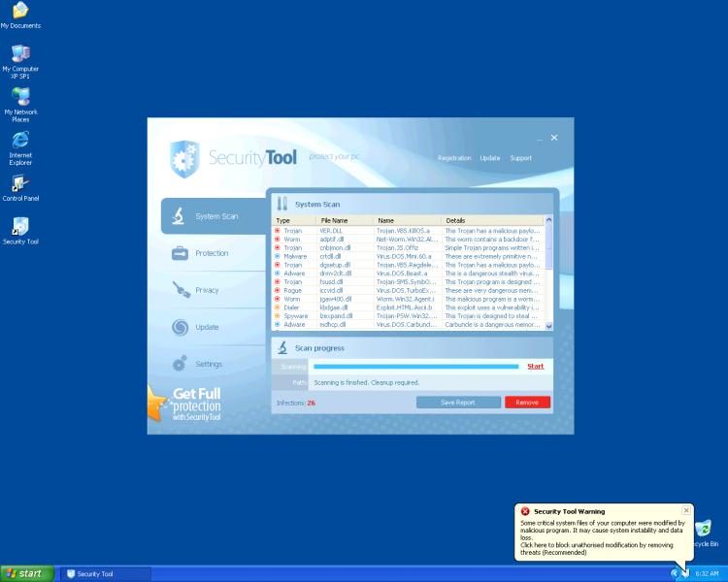Click the blue icon on the crtdll.dll Malware row
The height and width of the screenshot is (582, 728).
coord(278,256)
